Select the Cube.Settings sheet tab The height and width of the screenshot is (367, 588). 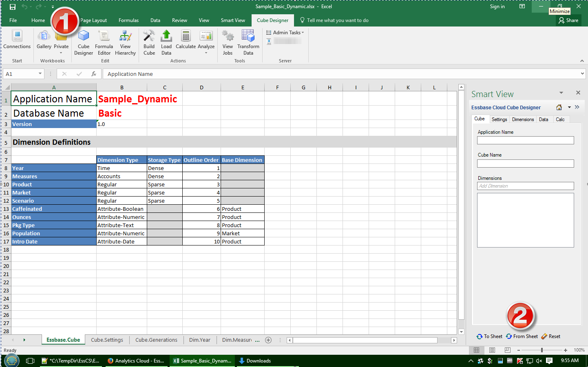click(107, 340)
